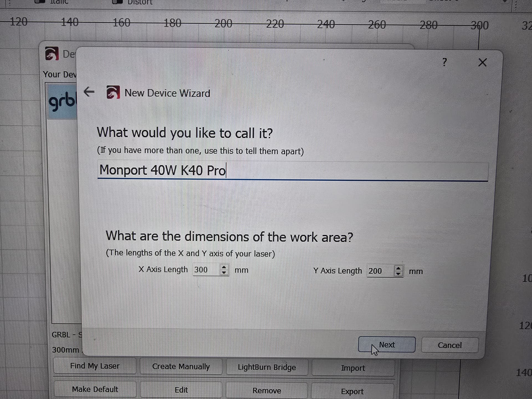Click Remove in Devices window
The width and height of the screenshot is (532, 399).
[x=267, y=391]
